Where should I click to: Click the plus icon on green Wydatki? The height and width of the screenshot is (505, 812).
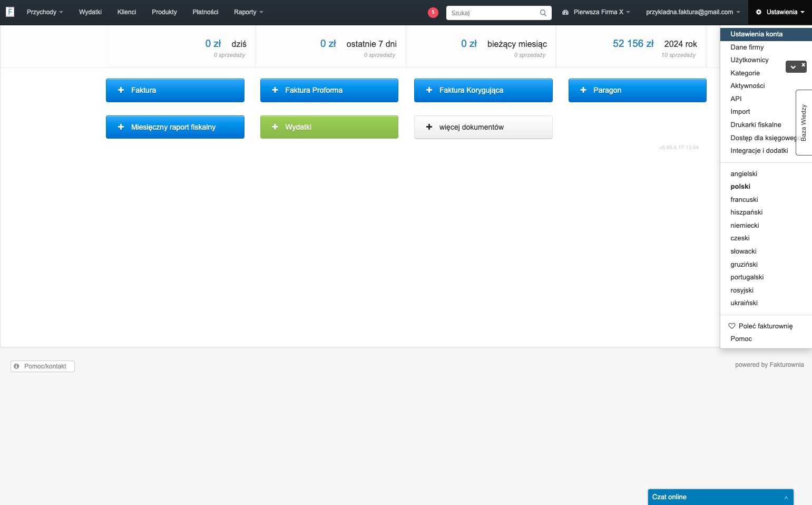click(275, 127)
